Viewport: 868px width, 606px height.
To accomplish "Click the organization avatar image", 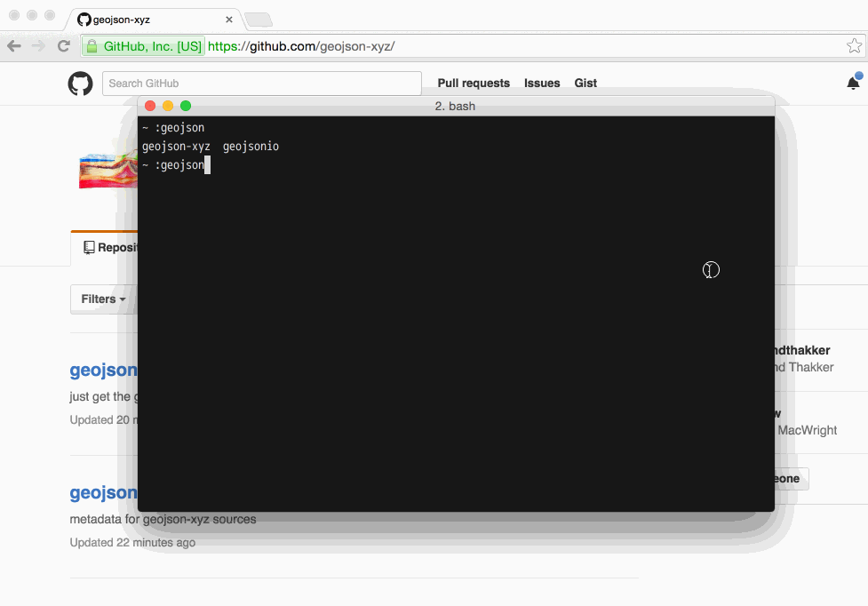I will coord(108,170).
